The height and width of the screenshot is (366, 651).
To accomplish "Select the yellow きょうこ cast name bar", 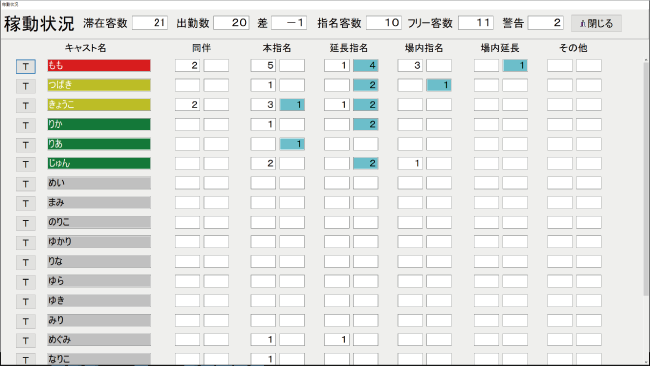I will pos(99,105).
